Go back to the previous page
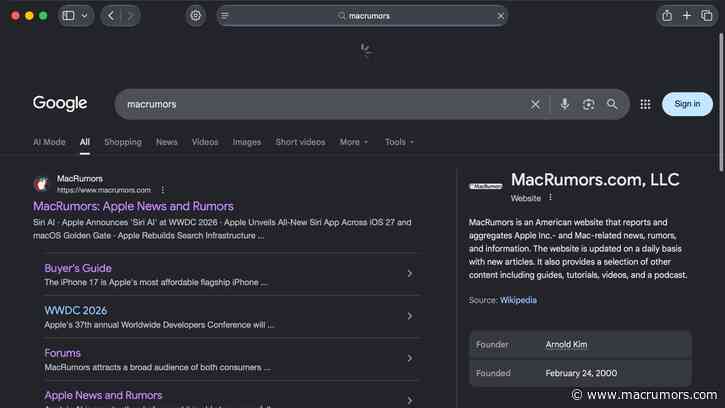 tap(111, 16)
